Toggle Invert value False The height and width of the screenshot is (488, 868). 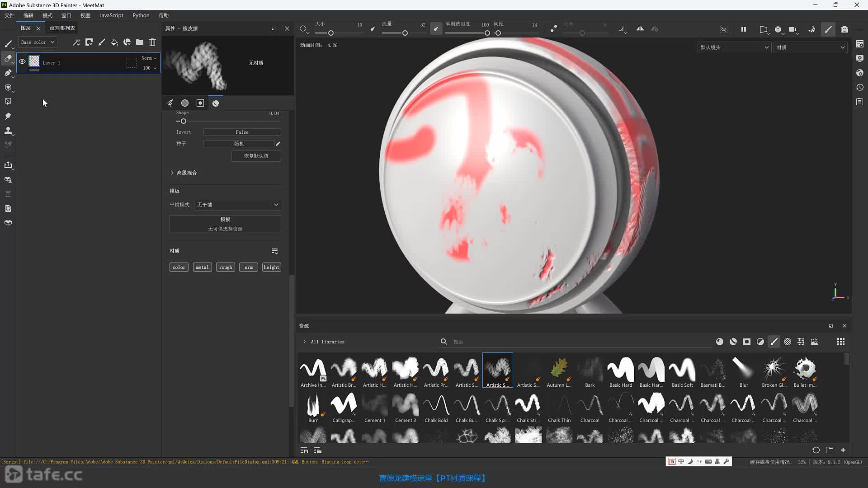click(242, 132)
